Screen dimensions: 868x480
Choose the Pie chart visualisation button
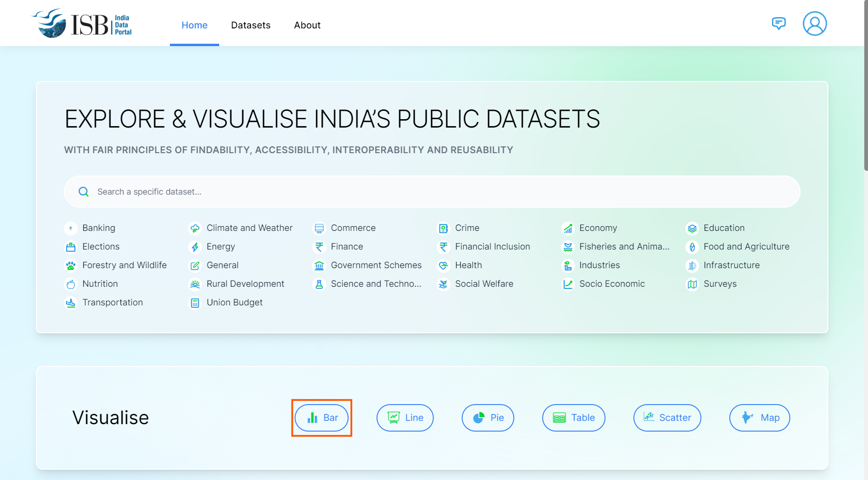(488, 418)
